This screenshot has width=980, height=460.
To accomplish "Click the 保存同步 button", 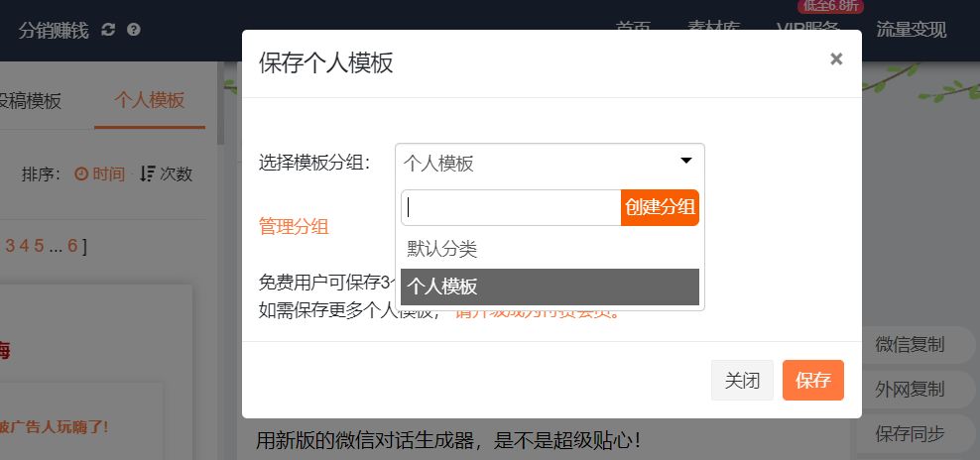I will (910, 433).
